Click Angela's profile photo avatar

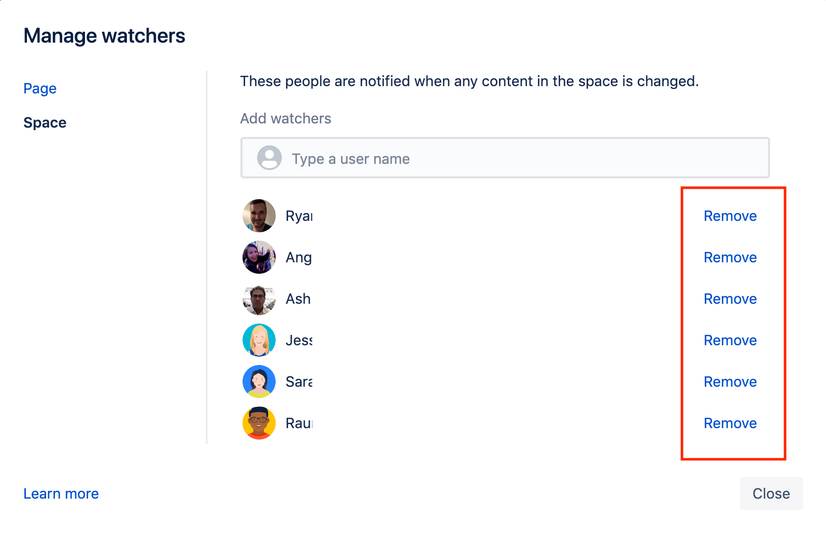[x=259, y=257]
